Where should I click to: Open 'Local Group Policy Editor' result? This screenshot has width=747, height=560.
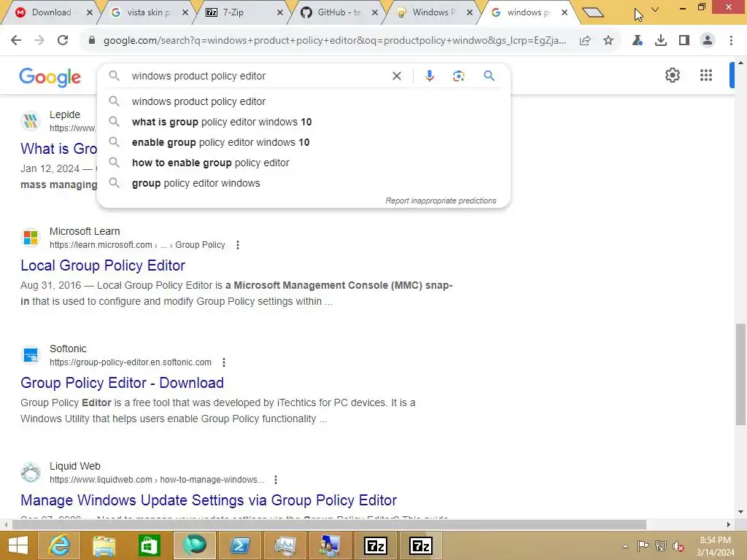(103, 265)
